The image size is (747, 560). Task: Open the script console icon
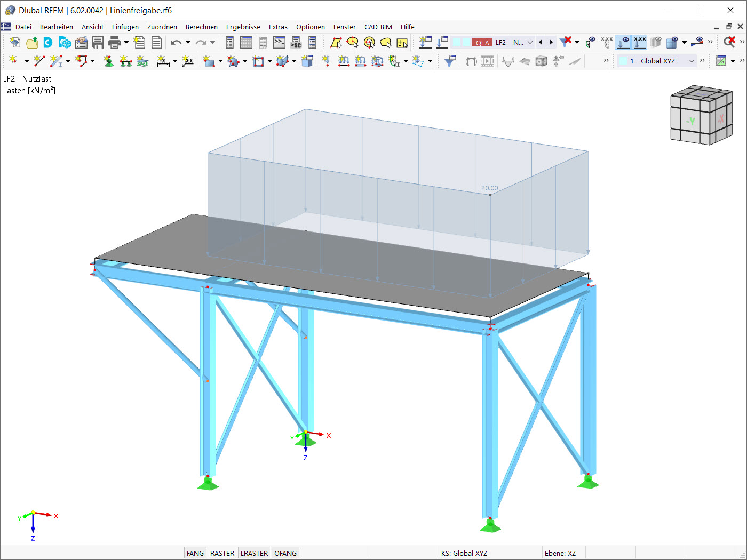coord(280,43)
